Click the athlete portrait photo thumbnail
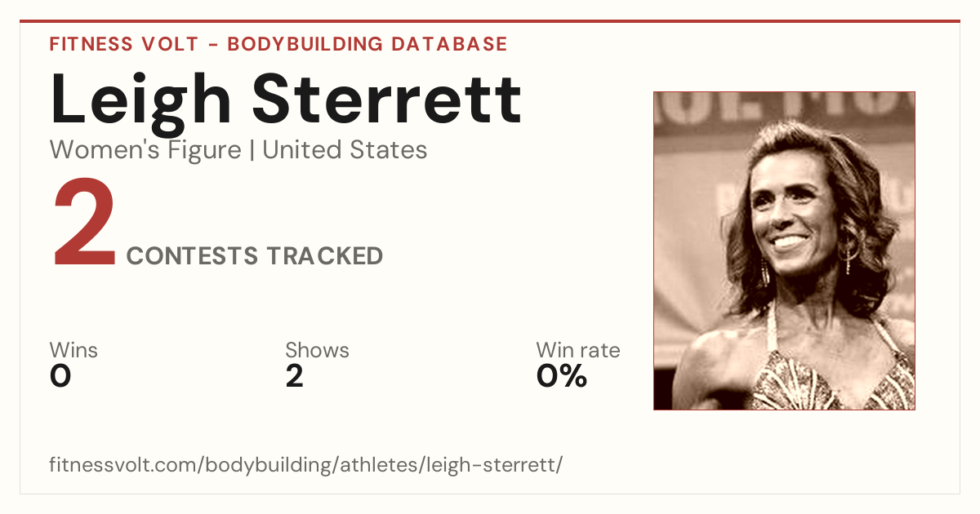Screen dimensions: 980x514 coord(784,250)
